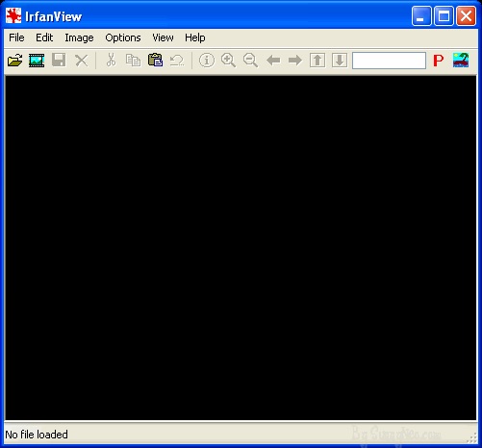The image size is (482, 448).
Task: Click the Delete file X icon
Action: click(82, 61)
